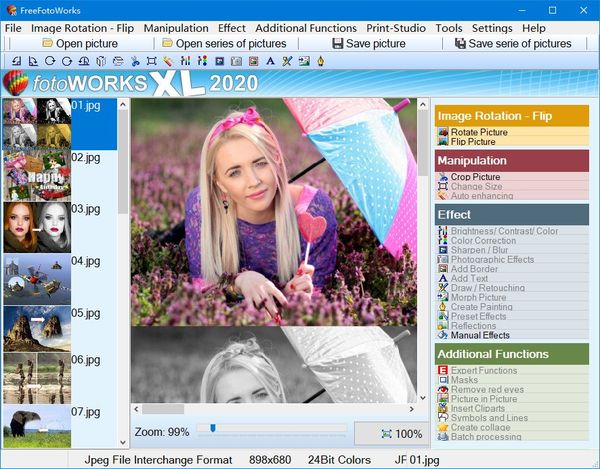Click the Photographic Effects camera icon in the toolbar
Viewport: 600px width, 469px height.
236,61
